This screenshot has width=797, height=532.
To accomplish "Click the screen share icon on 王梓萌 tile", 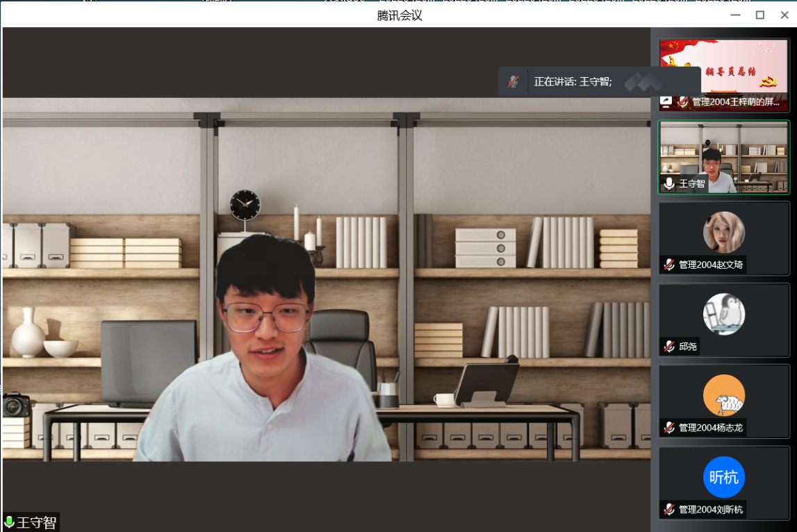I will tap(666, 102).
